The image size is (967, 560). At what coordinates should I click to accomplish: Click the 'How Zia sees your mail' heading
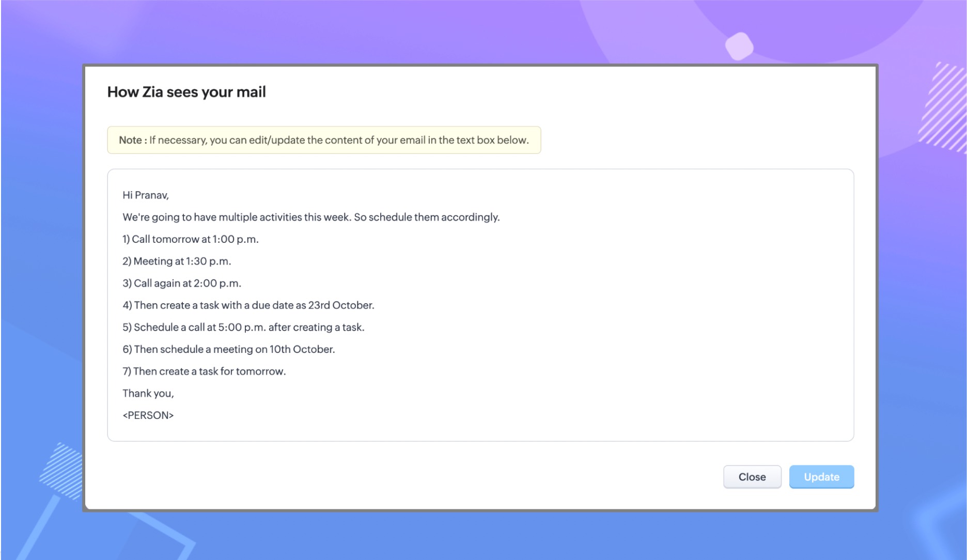(x=186, y=92)
